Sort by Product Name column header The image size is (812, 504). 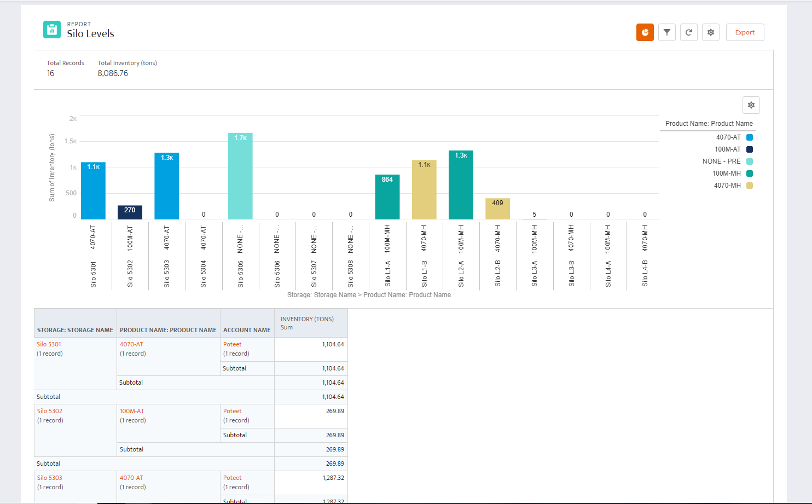pyautogui.click(x=168, y=330)
